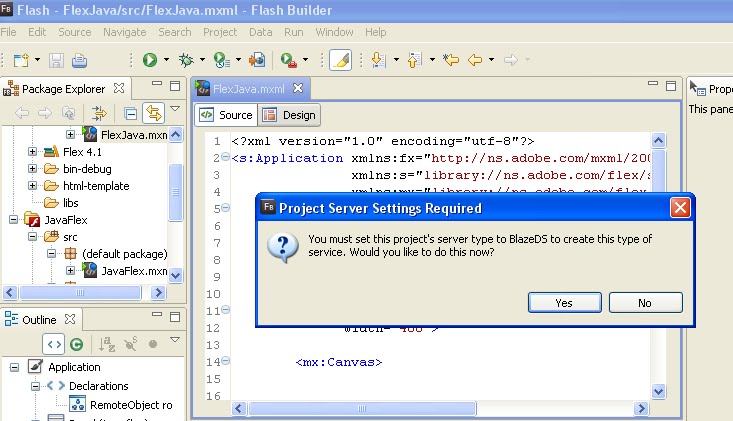The width and height of the screenshot is (733, 421).
Task: Collapse the Application node in Outline
Action: pyautogui.click(x=14, y=367)
